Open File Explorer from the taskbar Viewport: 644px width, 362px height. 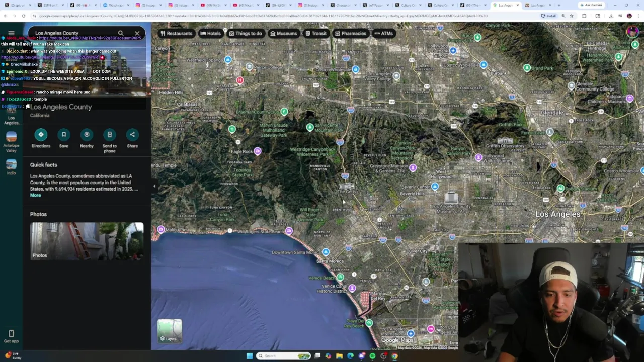pos(339,356)
